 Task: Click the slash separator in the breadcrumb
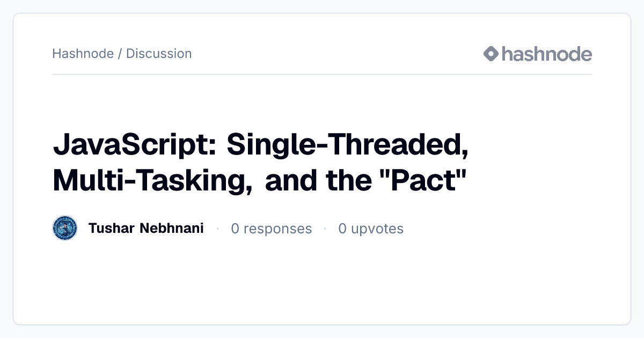(120, 54)
